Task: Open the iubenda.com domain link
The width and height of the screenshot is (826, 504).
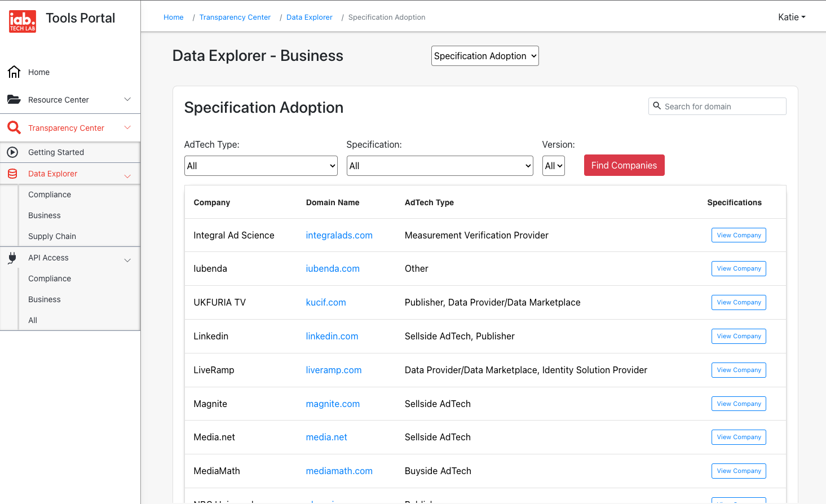Action: (333, 268)
